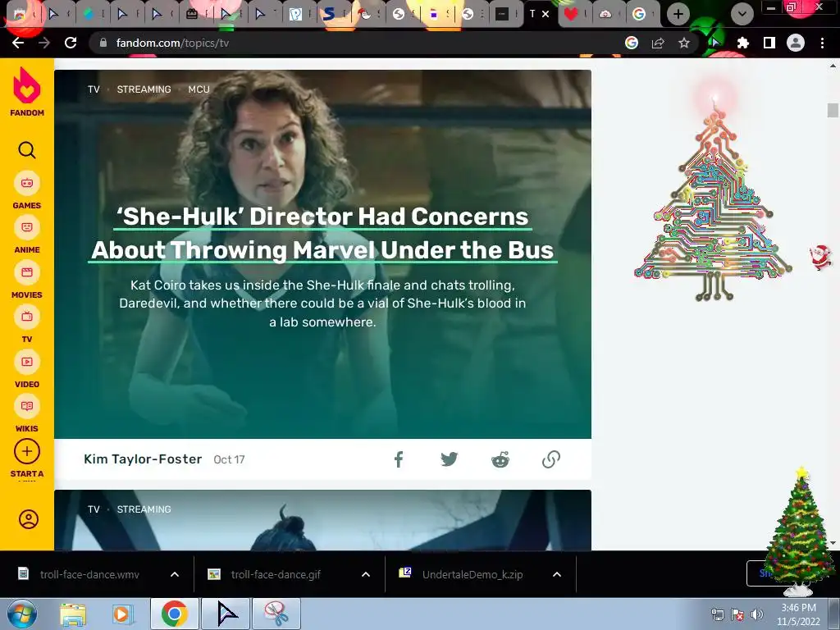840x630 pixels.
Task: Copy link to the She-Hulk article
Action: (550, 459)
